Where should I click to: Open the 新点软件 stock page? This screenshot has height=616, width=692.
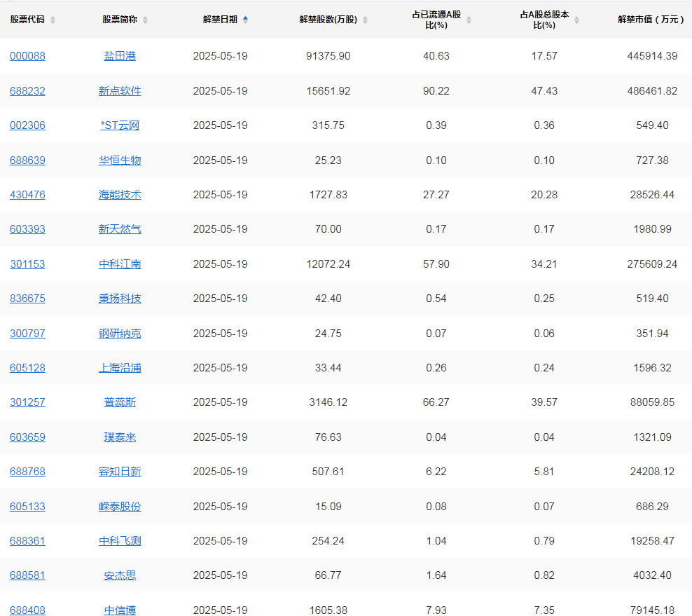(x=120, y=90)
